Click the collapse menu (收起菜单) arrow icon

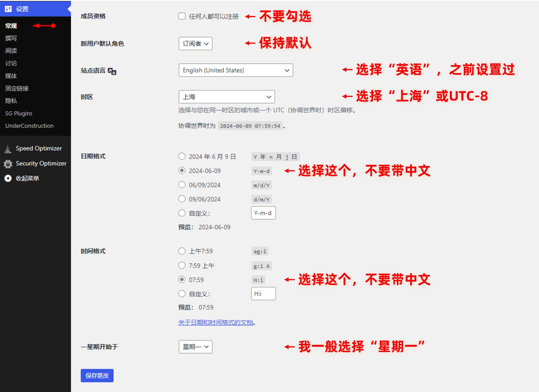click(8, 178)
